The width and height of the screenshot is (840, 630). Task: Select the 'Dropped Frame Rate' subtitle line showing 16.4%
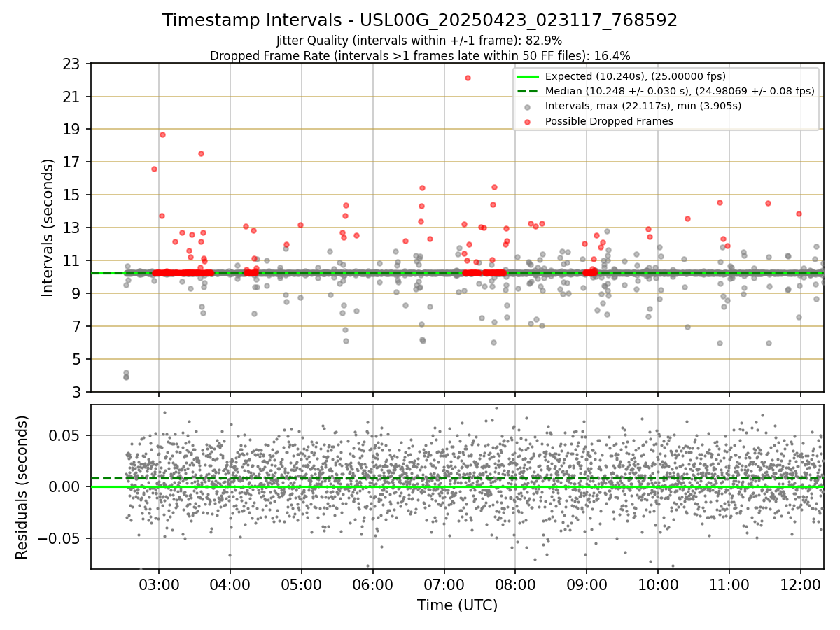click(x=420, y=56)
